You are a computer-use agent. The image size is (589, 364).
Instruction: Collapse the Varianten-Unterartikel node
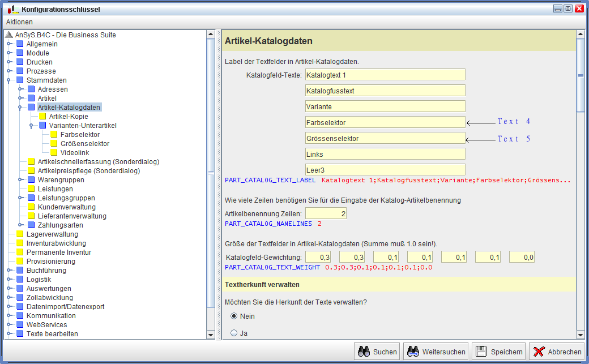32,126
